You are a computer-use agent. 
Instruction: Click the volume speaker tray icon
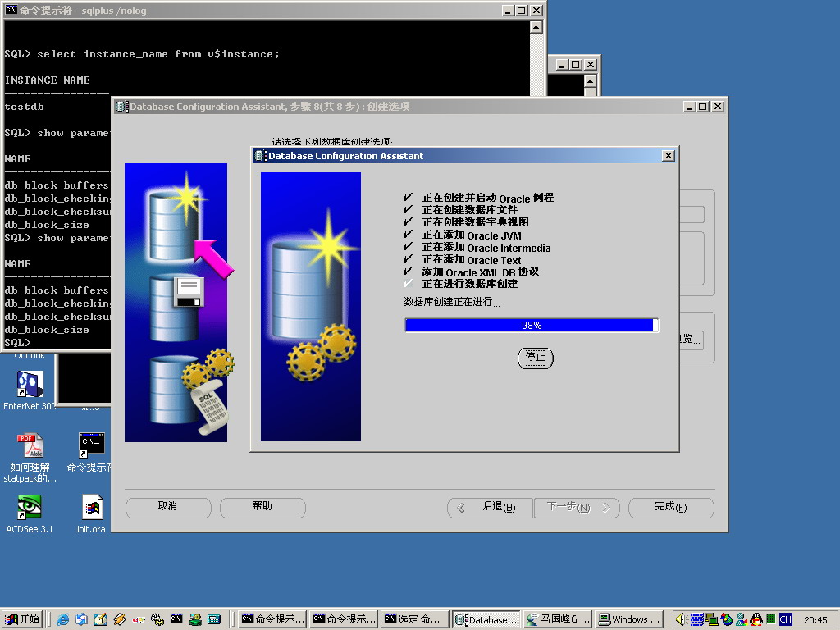pyautogui.click(x=680, y=619)
